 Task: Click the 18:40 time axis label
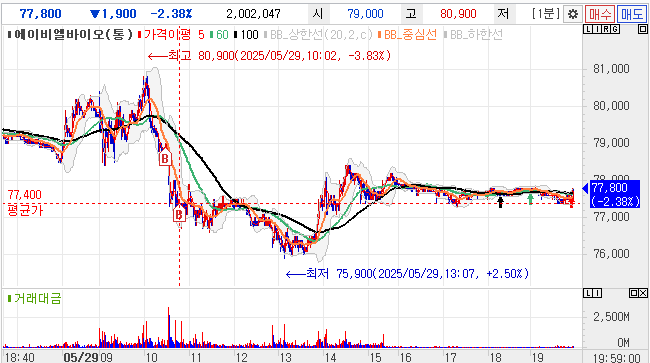20,357
